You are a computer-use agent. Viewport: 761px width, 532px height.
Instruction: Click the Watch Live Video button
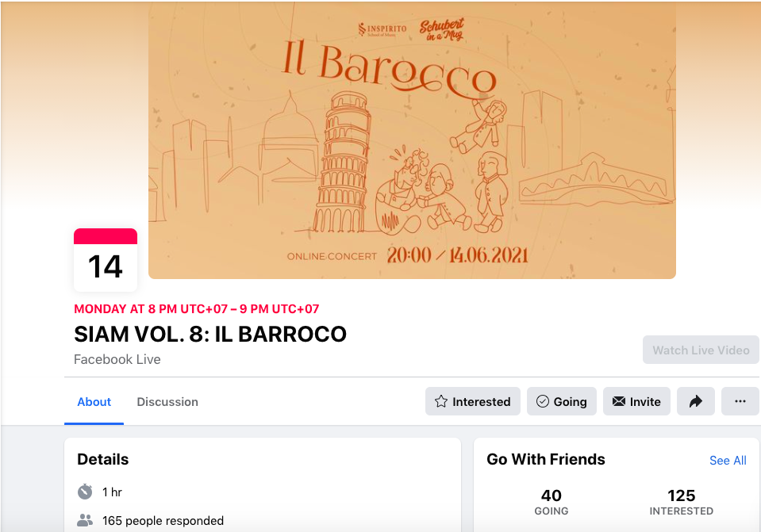pos(701,350)
